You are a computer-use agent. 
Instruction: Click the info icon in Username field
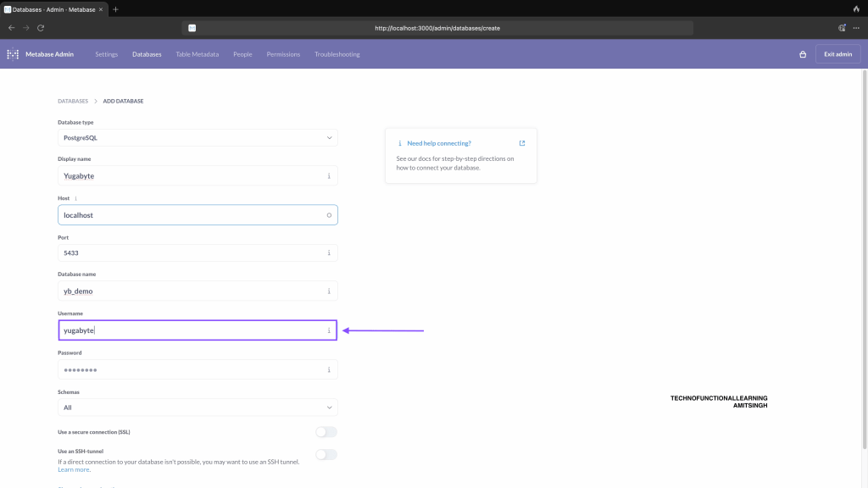pos(329,330)
